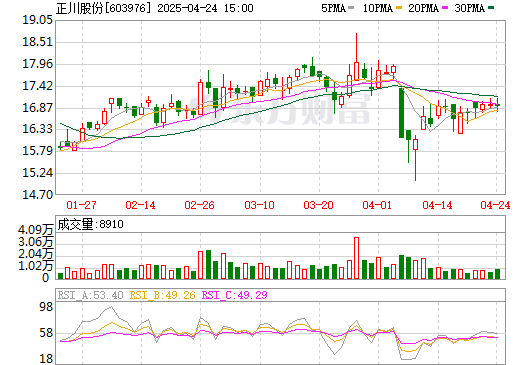This screenshot has width=520, height=365.
Task: Click the 98 RSI axis label
Action: 46,307
